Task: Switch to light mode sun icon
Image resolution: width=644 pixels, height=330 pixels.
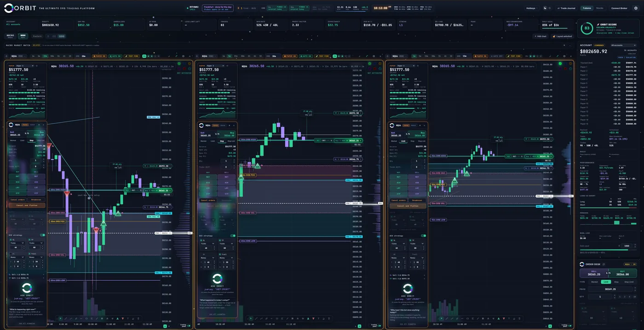Action: [550, 8]
